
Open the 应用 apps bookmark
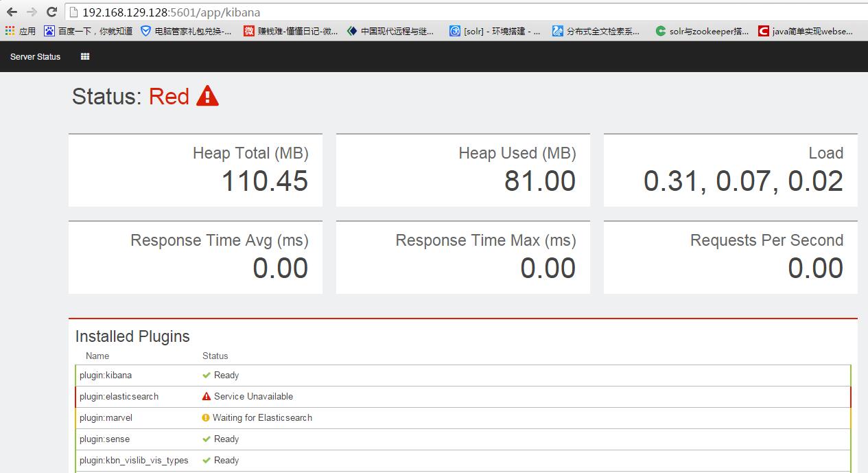[21, 31]
